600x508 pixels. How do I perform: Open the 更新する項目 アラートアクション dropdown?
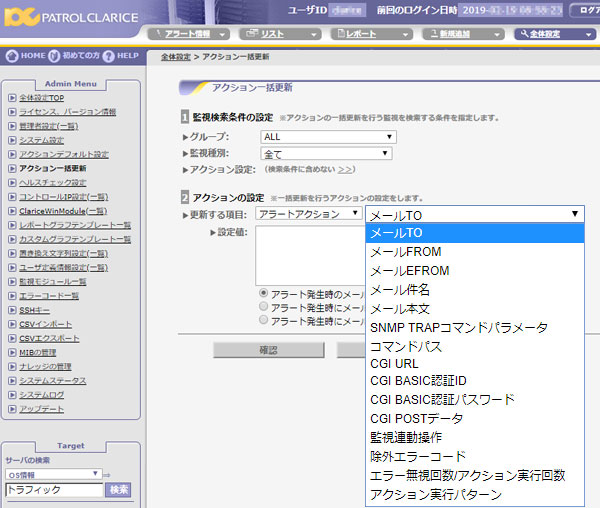tap(308, 214)
